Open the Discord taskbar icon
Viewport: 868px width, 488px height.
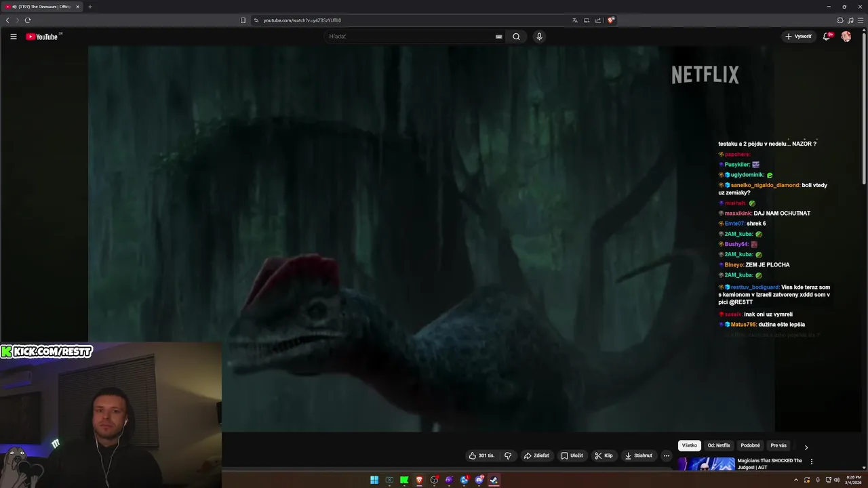[x=479, y=480]
